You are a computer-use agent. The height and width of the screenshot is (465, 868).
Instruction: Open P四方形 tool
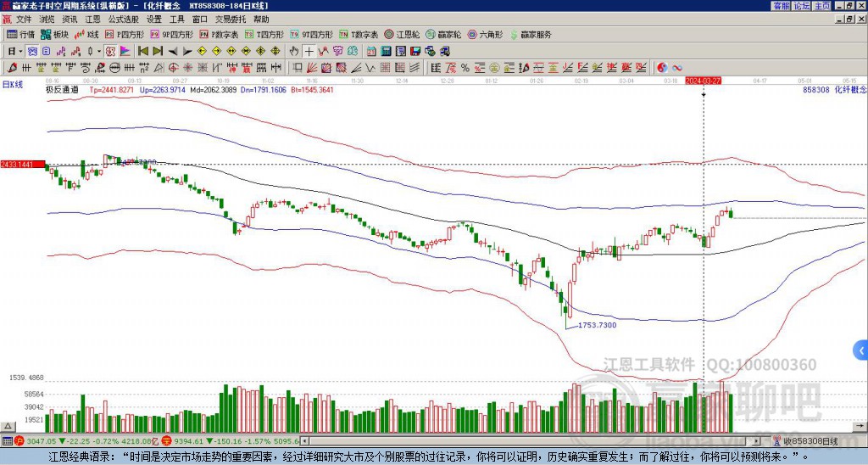point(125,34)
